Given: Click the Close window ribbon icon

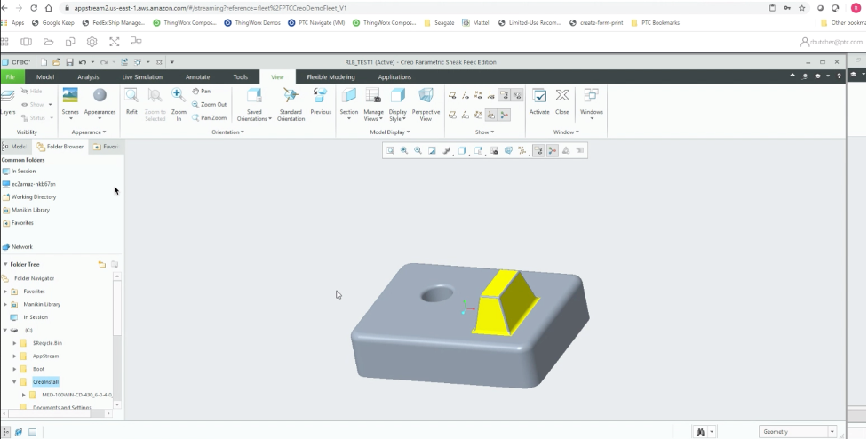Looking at the screenshot, I should click(561, 95).
